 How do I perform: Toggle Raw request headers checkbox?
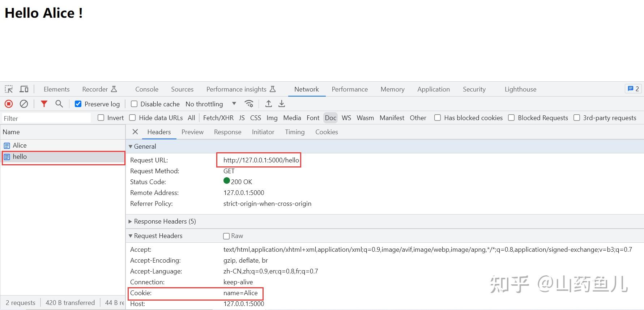coord(226,236)
